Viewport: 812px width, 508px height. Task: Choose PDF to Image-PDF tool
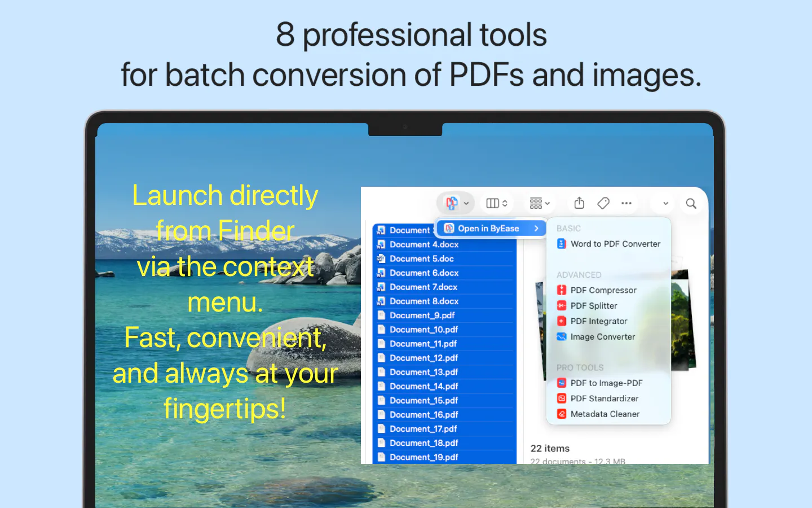coord(599,383)
